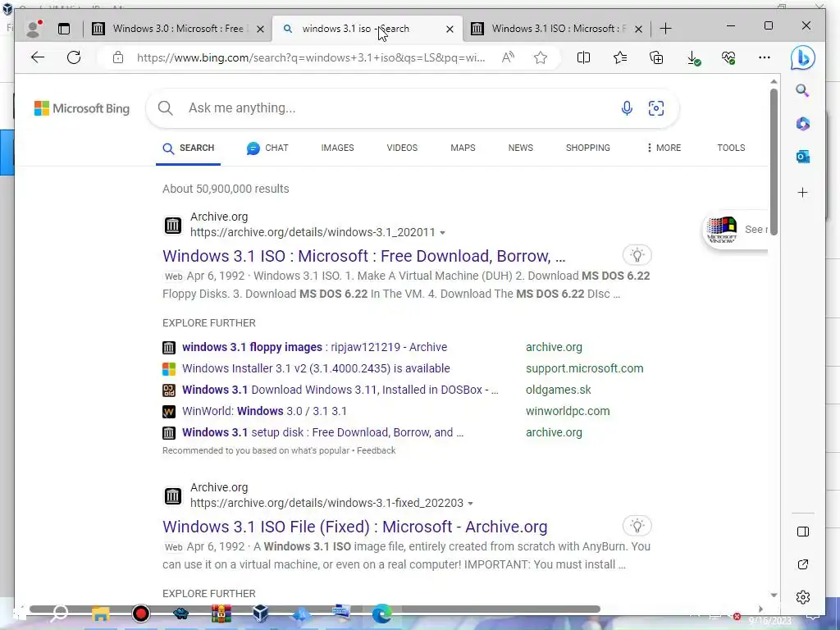Show the Downloads panel
The image size is (840, 630).
(x=693, y=58)
